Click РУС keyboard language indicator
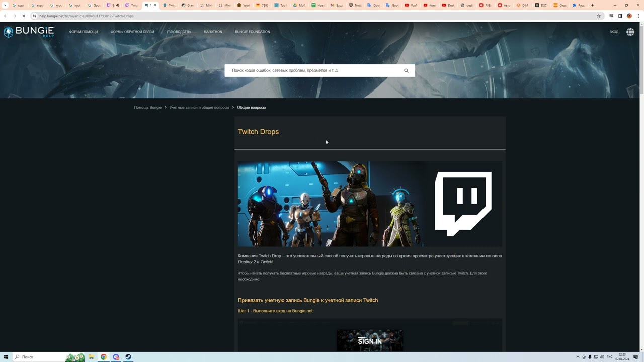This screenshot has height=362, width=644. (610, 357)
